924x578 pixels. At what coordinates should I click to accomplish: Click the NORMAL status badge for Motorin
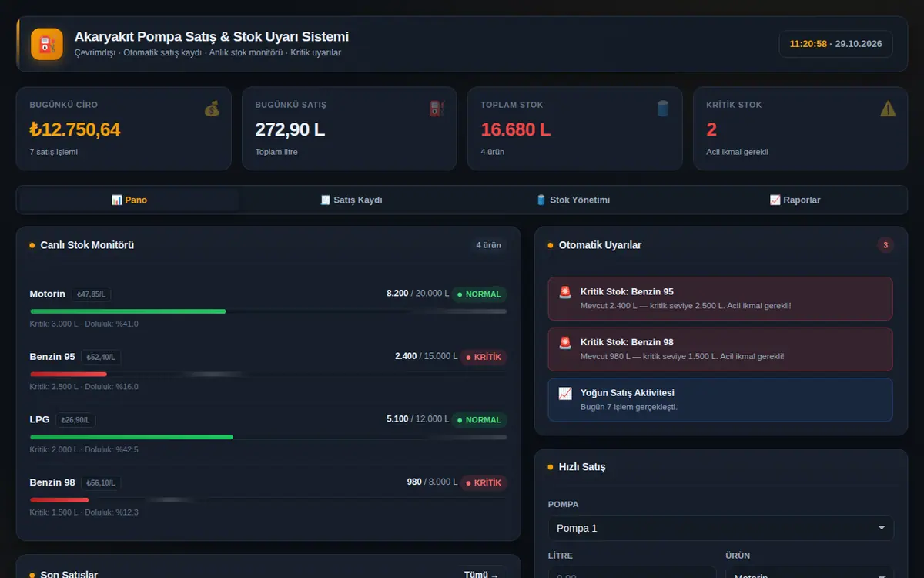coord(479,294)
